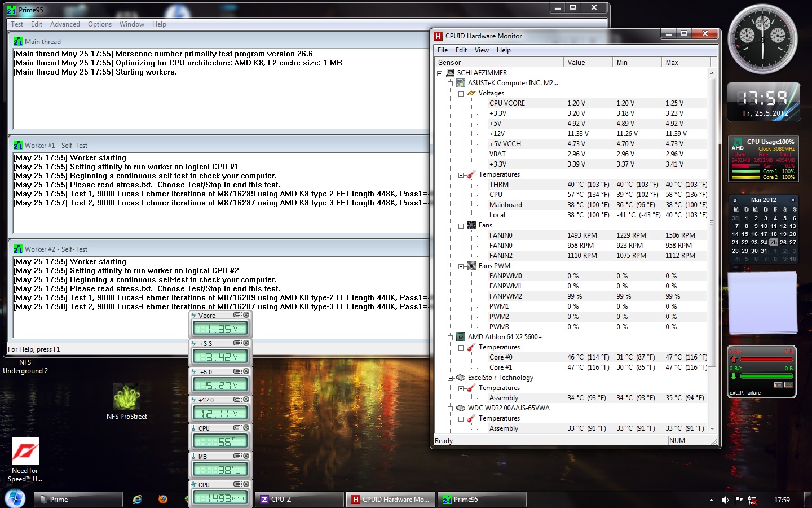Go to previous month in calendar gadget
This screenshot has width=812, height=508.
[x=735, y=200]
